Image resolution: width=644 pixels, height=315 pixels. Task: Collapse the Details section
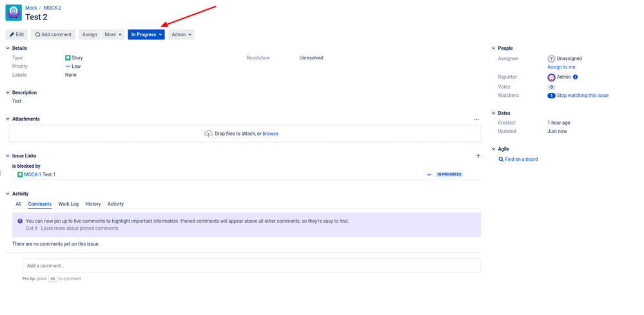click(x=8, y=48)
